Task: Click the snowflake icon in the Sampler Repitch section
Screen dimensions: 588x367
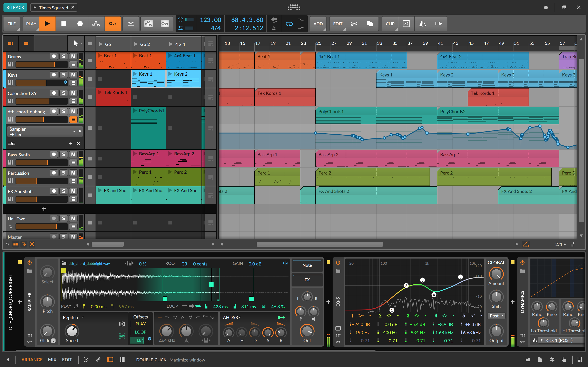Action: pyautogui.click(x=122, y=324)
